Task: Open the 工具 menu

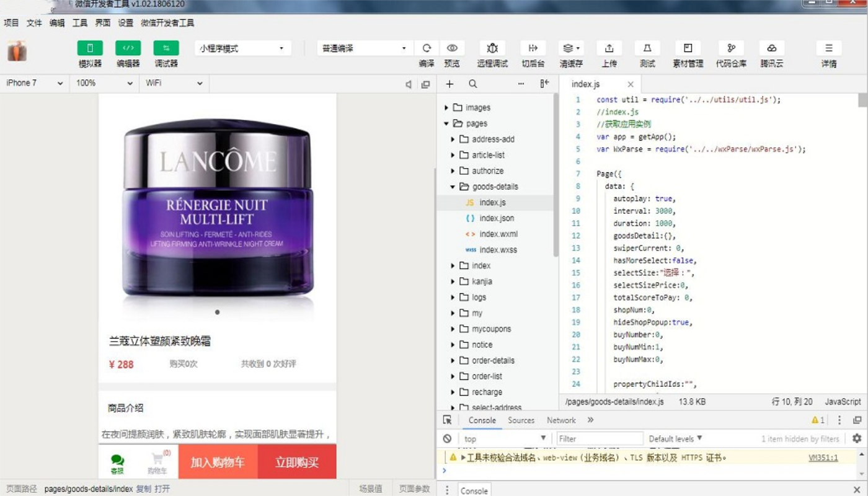Action: tap(80, 23)
